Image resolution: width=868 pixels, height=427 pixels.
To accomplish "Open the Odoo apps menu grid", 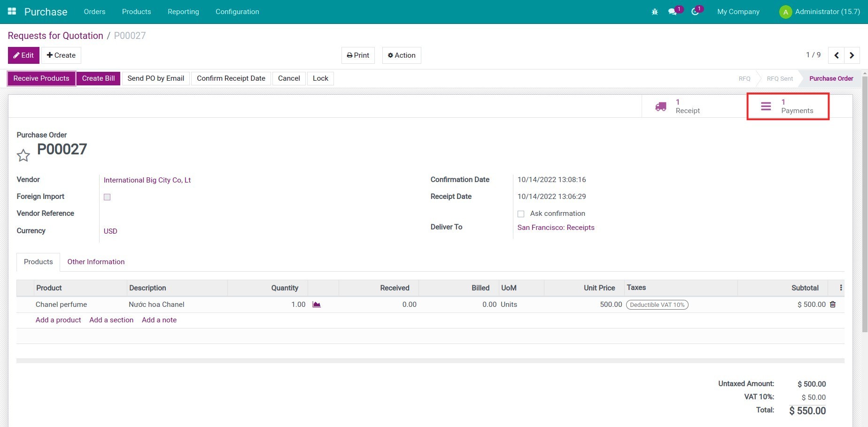I will [x=11, y=11].
